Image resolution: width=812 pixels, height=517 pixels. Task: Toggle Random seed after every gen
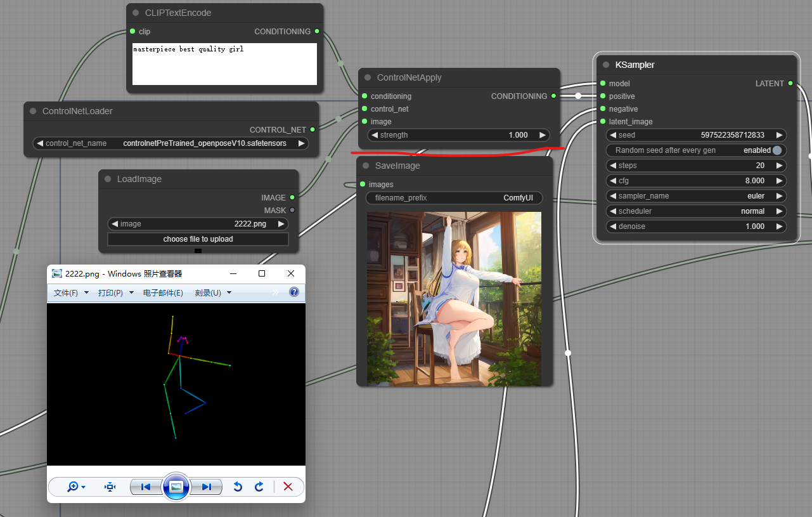coord(777,150)
